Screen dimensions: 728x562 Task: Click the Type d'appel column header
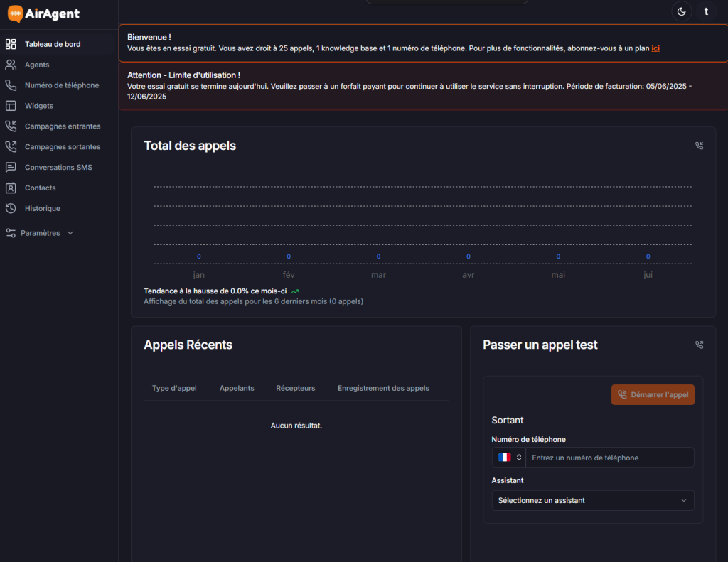click(x=175, y=388)
